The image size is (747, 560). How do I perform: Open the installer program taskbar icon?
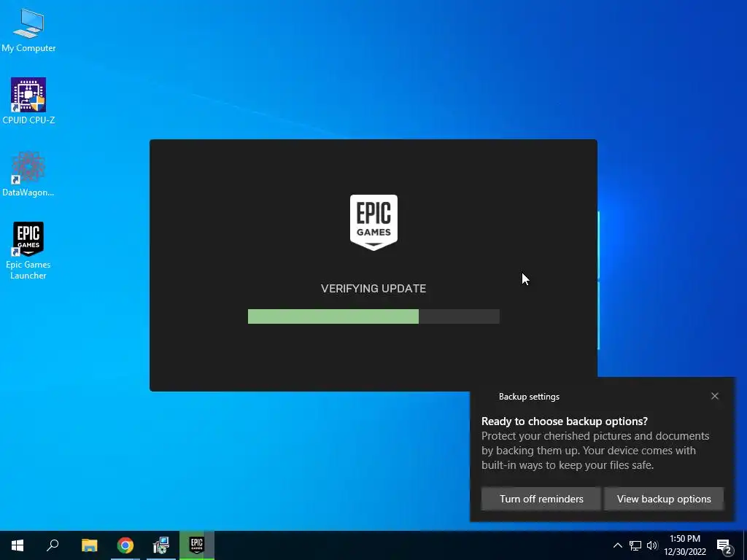(x=161, y=545)
